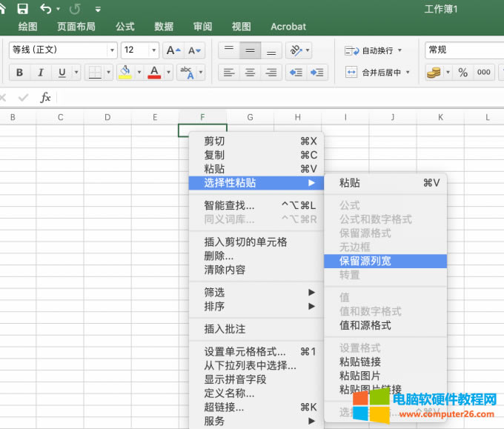Apply percent style with the % icon
504x429 pixels.
(x=462, y=73)
